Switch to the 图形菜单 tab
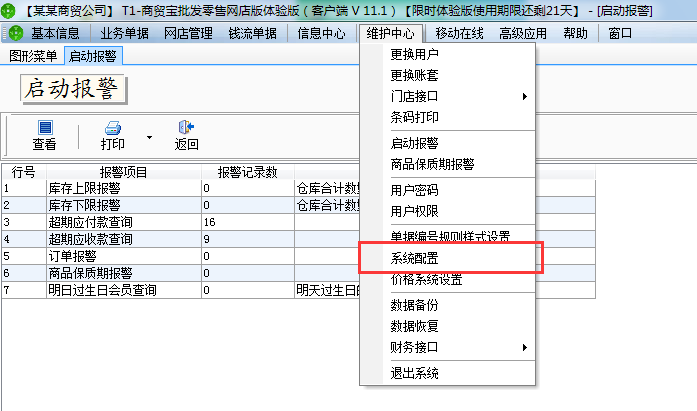Screen dimensions: 697x411 point(33,56)
